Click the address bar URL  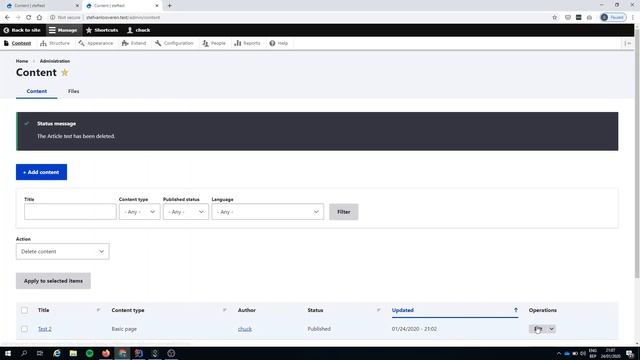click(x=123, y=18)
